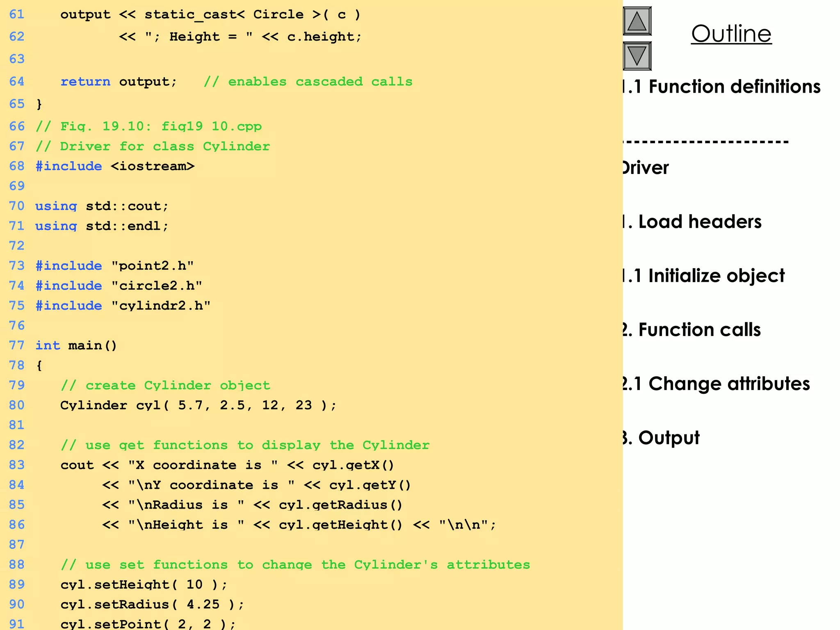The height and width of the screenshot is (630, 840).
Task: Click code line 61 with static_cast< Circle >
Action: (x=210, y=15)
